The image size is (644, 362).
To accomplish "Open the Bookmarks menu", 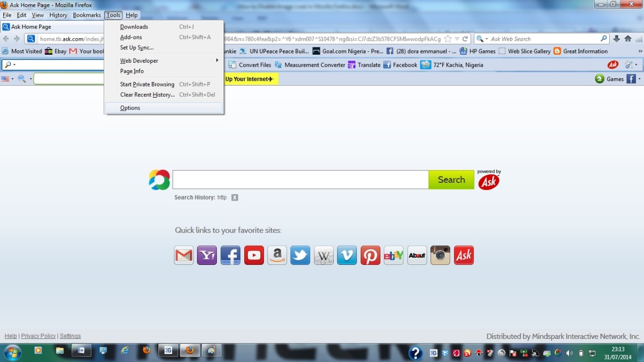I will (x=86, y=15).
